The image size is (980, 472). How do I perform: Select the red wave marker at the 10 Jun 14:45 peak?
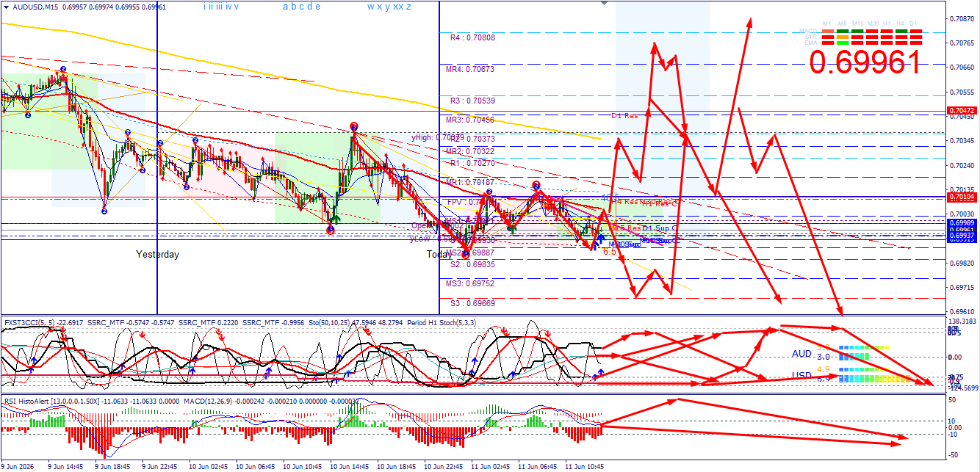354,126
